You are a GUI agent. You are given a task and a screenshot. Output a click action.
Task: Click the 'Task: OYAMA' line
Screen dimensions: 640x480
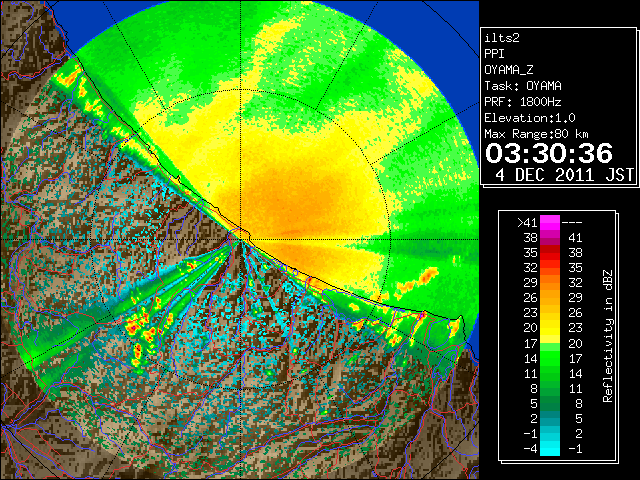tap(523, 86)
